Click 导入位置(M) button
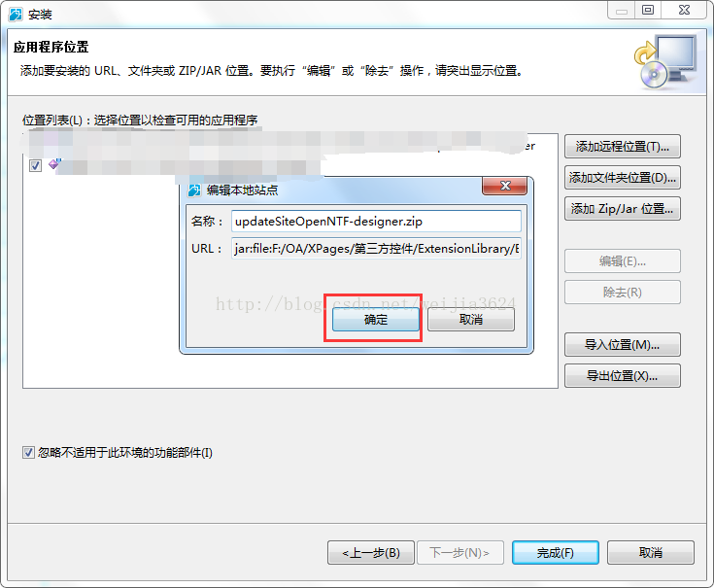 point(623,345)
